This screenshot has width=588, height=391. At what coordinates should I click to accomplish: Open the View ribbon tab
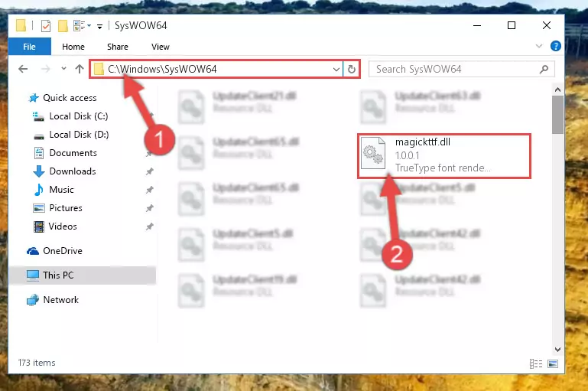(x=160, y=47)
